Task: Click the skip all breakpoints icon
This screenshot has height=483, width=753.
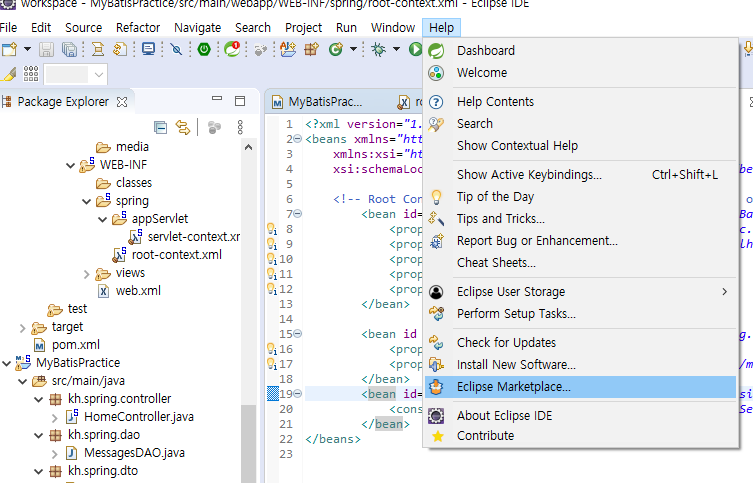Action: pyautogui.click(x=176, y=49)
